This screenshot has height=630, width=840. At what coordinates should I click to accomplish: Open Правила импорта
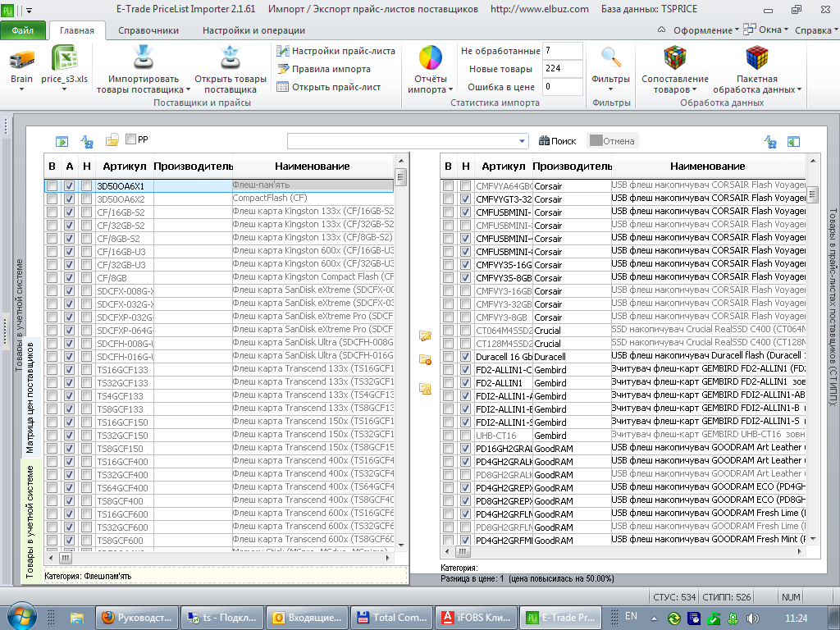click(x=324, y=69)
